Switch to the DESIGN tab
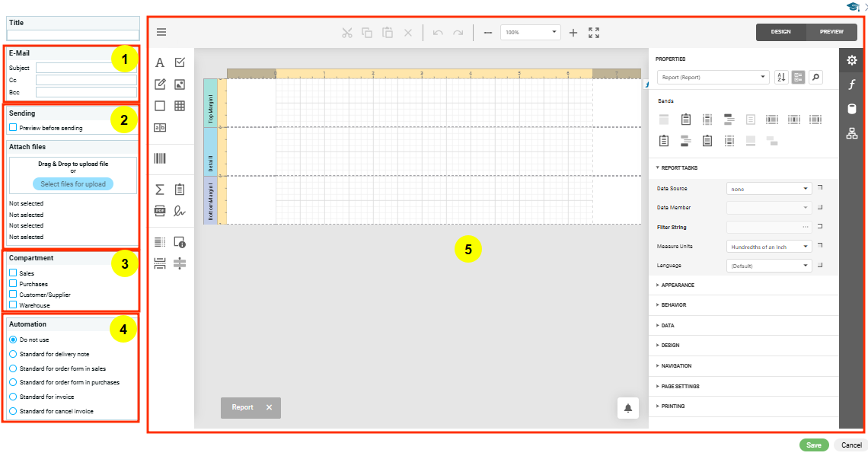The height and width of the screenshot is (456, 868). point(780,32)
